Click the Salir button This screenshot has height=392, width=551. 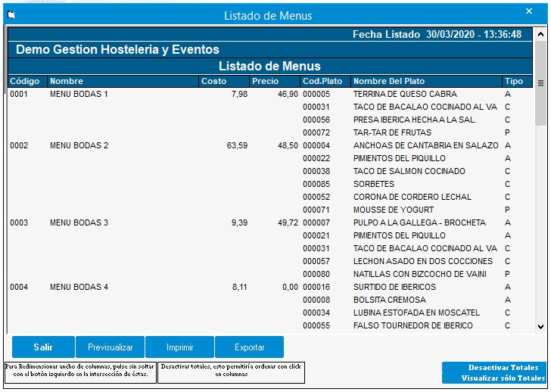[43, 347]
